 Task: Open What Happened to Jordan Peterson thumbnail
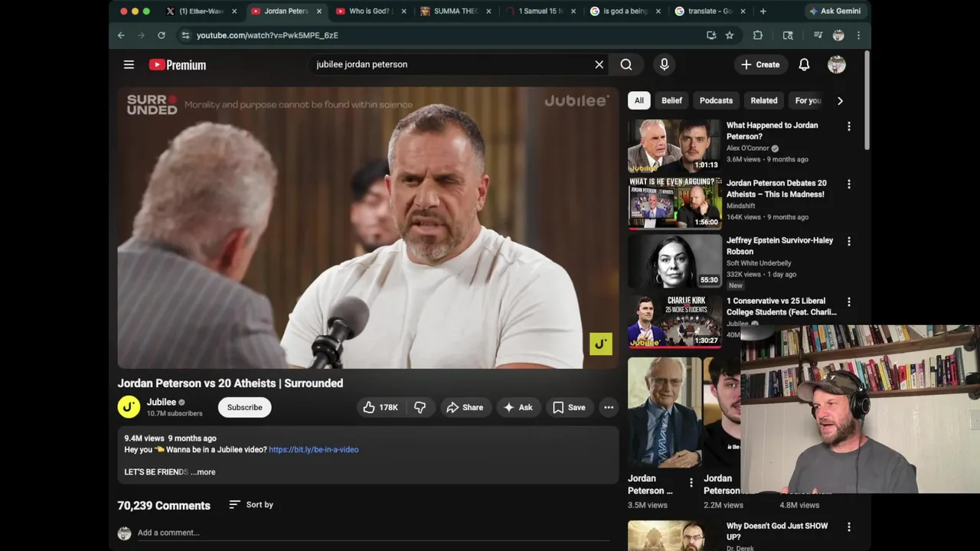(675, 145)
